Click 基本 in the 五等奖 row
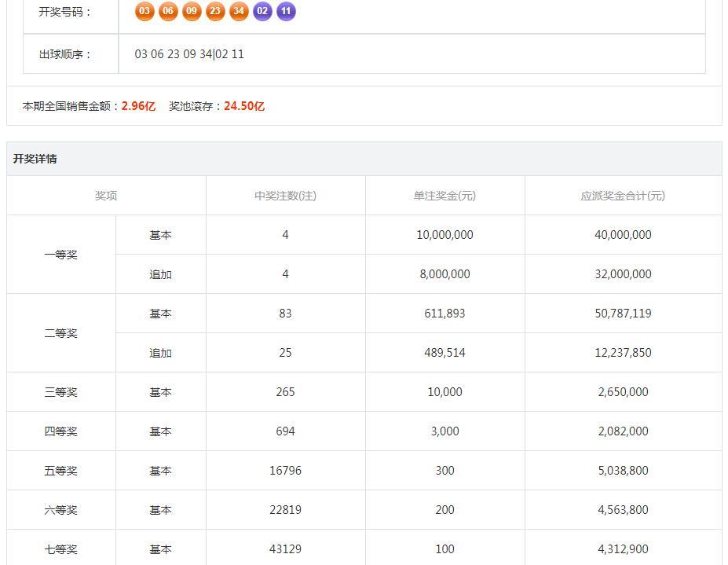 (x=161, y=471)
